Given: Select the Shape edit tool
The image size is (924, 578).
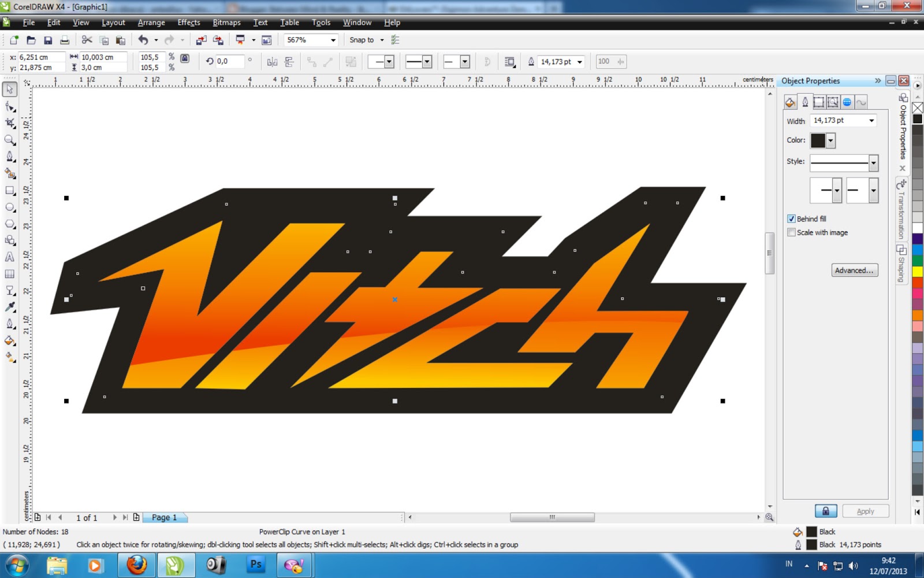Looking at the screenshot, I should pyautogui.click(x=10, y=106).
